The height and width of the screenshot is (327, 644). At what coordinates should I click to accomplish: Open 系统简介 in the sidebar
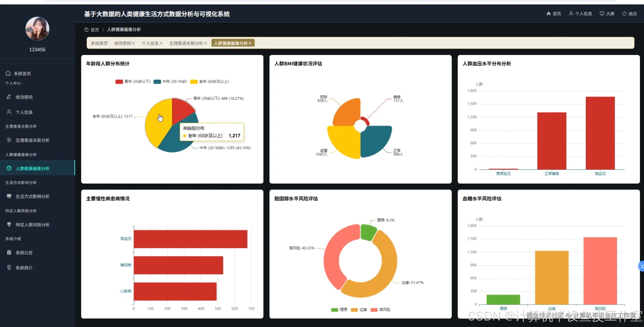tap(24, 268)
